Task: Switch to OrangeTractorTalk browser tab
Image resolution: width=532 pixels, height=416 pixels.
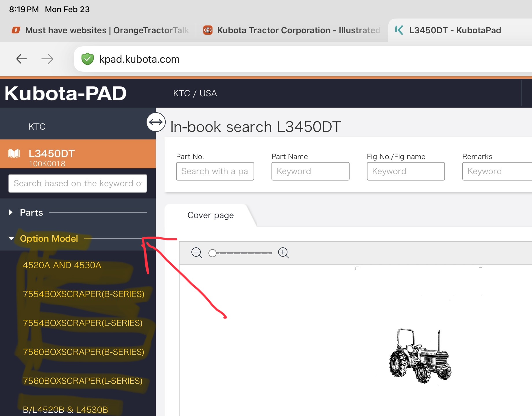Action: coord(100,30)
